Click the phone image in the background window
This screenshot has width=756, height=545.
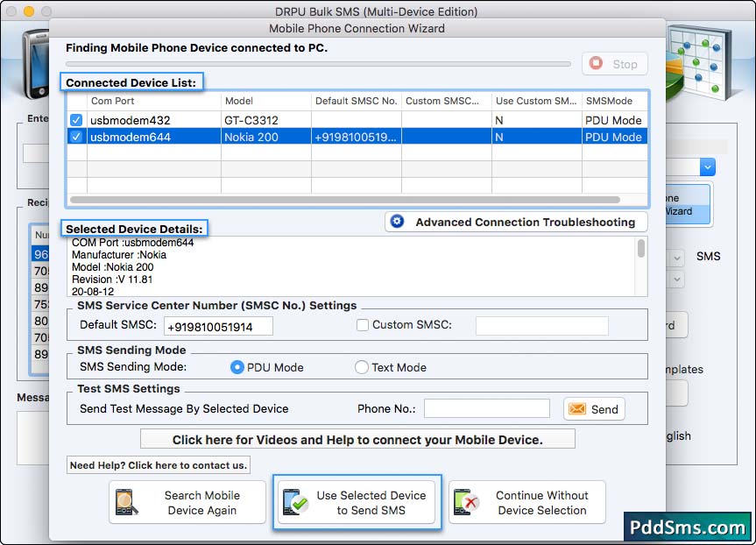pos(37,63)
